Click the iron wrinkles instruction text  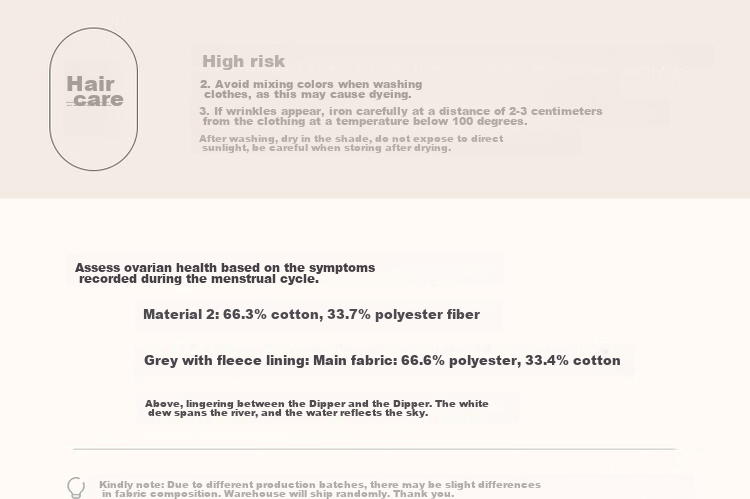point(401,116)
